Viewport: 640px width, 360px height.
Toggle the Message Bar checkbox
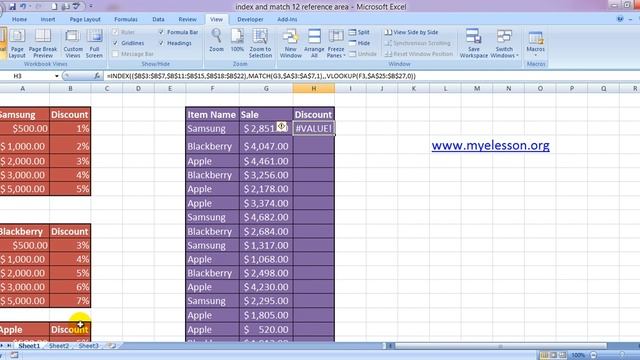click(x=116, y=54)
